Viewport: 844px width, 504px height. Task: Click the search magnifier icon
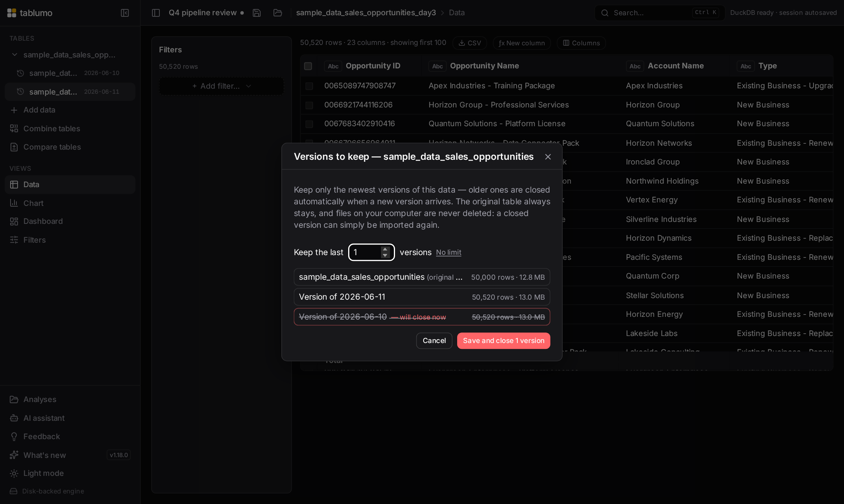click(x=605, y=13)
